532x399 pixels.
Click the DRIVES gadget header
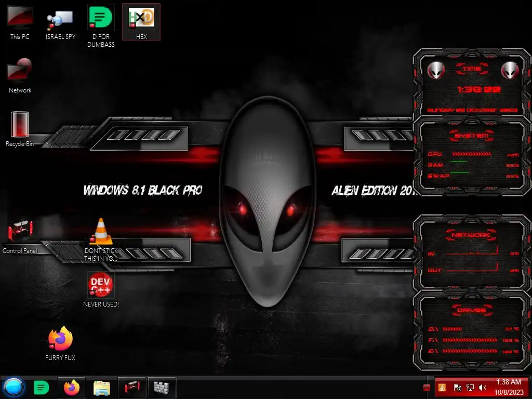click(x=472, y=310)
